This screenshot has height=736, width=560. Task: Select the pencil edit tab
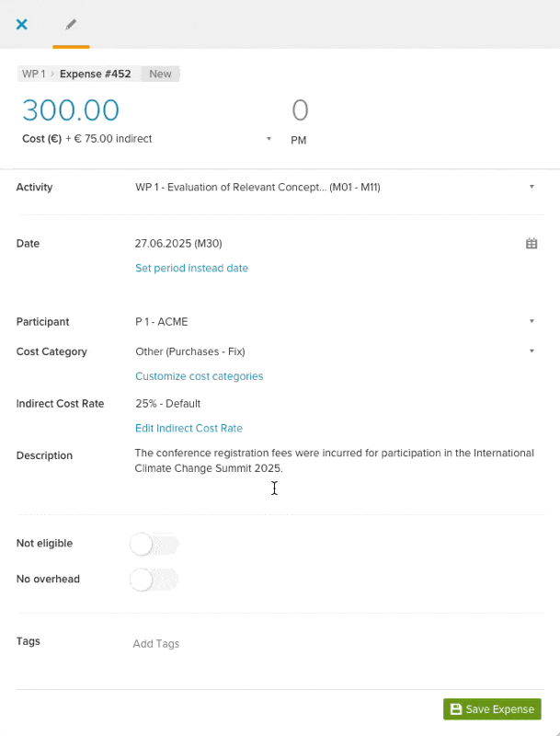point(71,25)
